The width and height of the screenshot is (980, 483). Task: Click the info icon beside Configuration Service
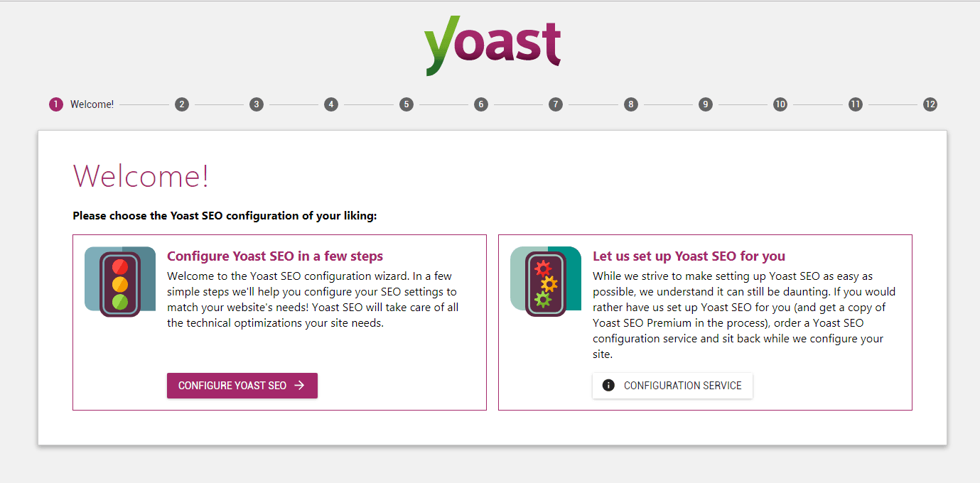click(608, 386)
